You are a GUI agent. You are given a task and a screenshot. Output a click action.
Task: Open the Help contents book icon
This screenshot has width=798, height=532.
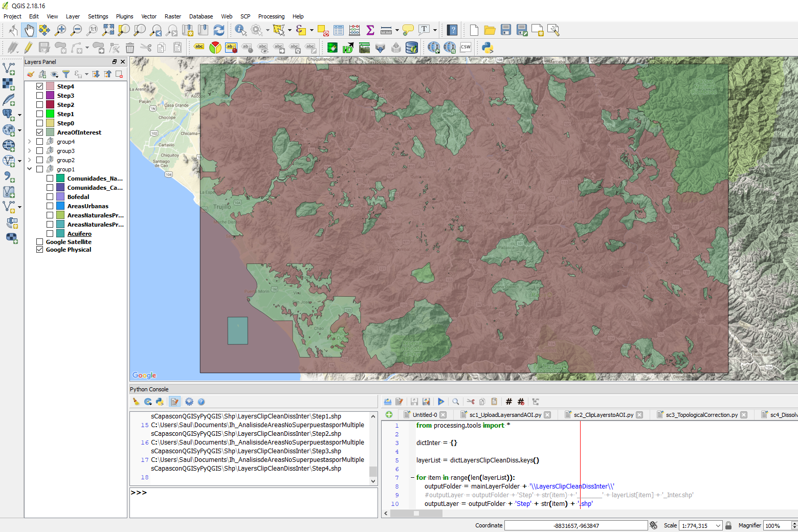point(452,30)
